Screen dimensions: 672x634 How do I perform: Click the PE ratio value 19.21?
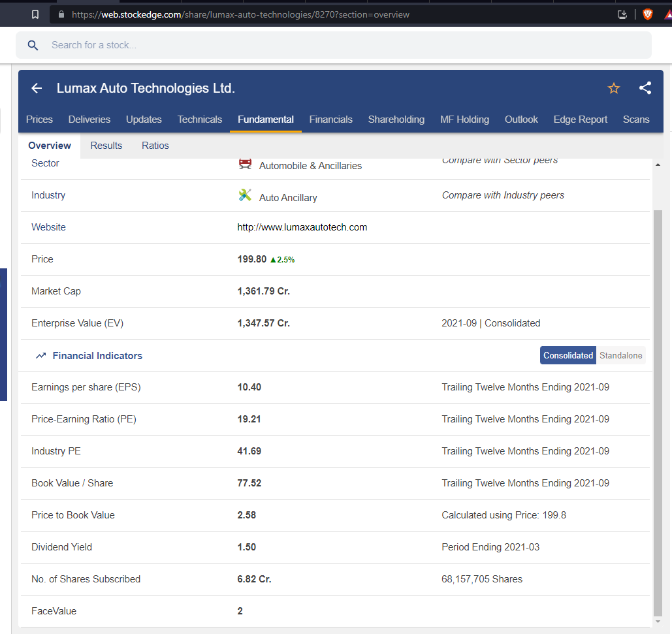pyautogui.click(x=249, y=419)
